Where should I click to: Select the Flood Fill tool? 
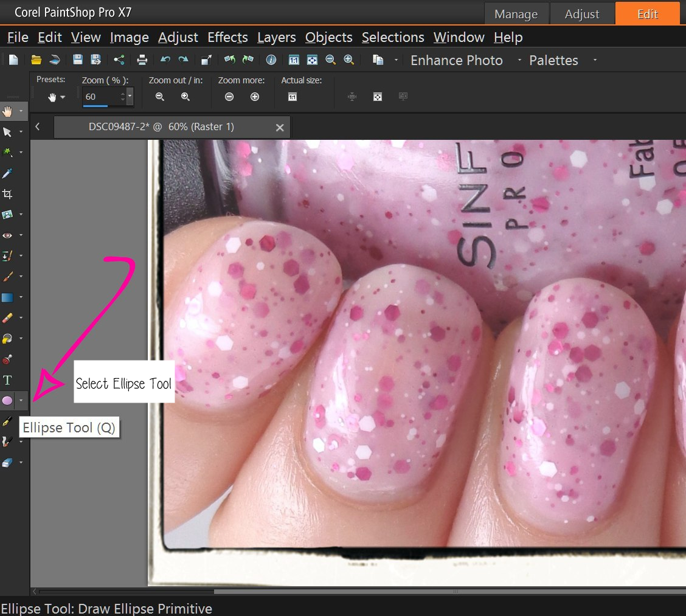pos(9,338)
